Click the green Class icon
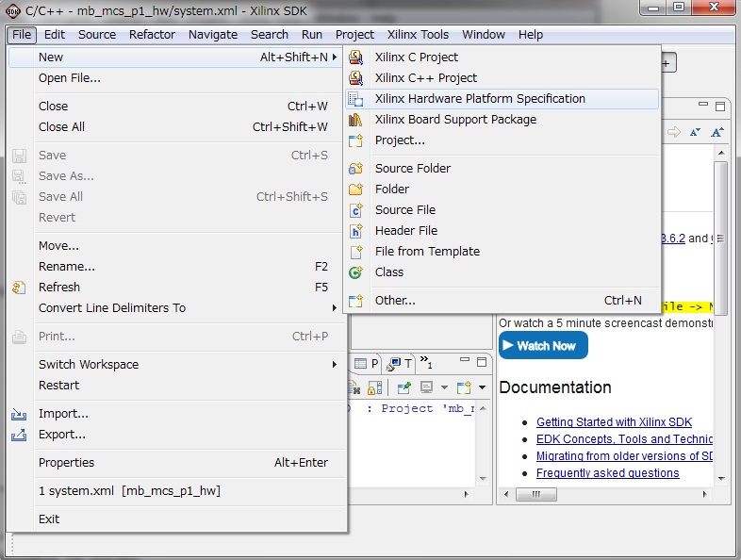 [x=355, y=272]
